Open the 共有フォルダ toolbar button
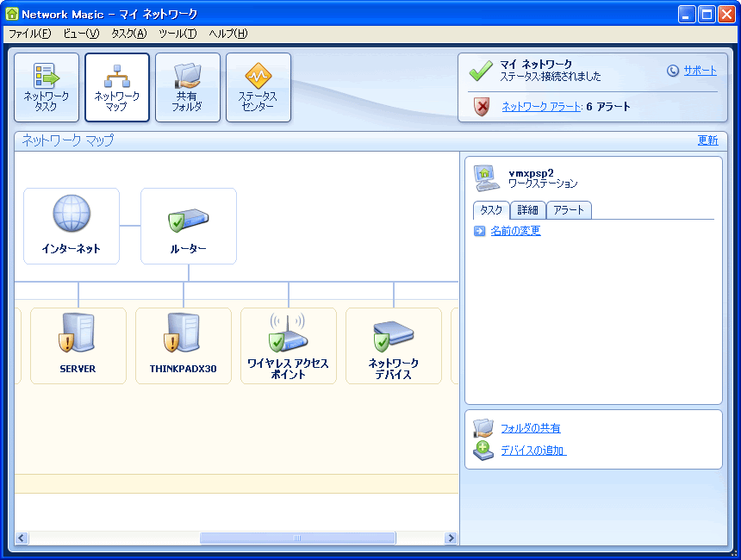 [188, 87]
